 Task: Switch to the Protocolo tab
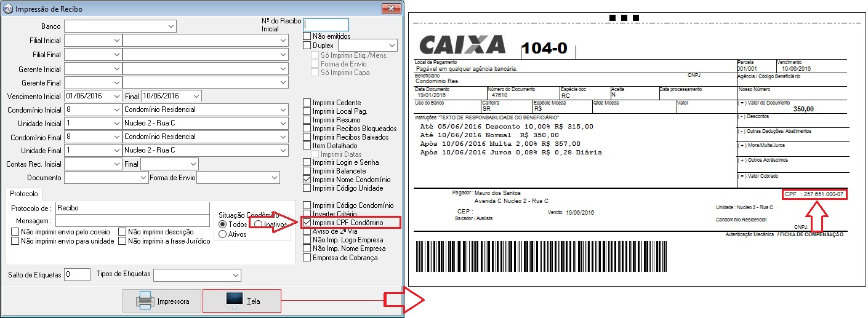pyautogui.click(x=24, y=193)
